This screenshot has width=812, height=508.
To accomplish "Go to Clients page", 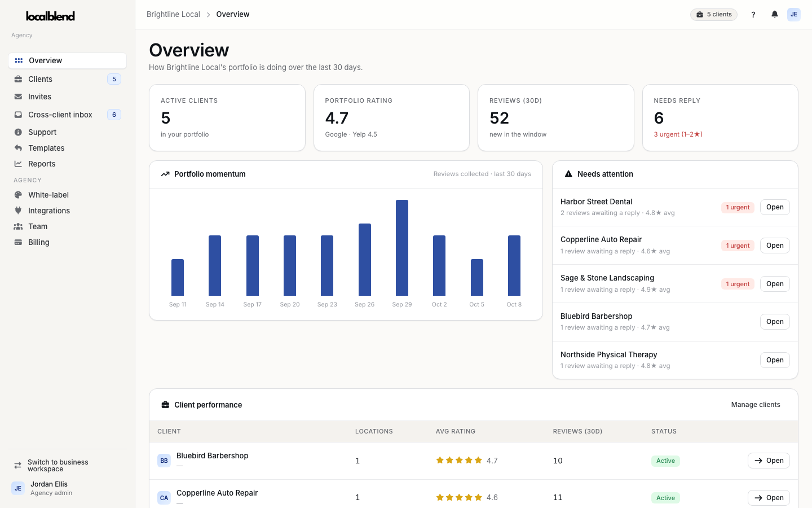I will (67, 79).
